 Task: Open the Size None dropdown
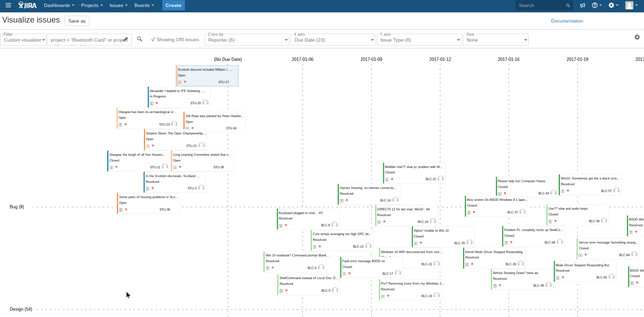pyautogui.click(x=496, y=40)
